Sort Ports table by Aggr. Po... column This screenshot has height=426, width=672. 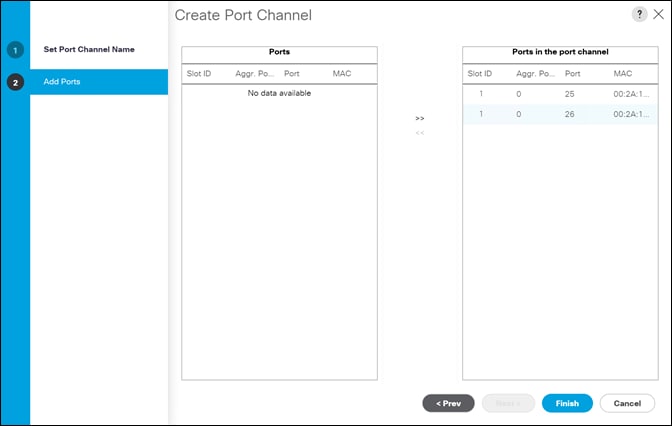pos(255,74)
